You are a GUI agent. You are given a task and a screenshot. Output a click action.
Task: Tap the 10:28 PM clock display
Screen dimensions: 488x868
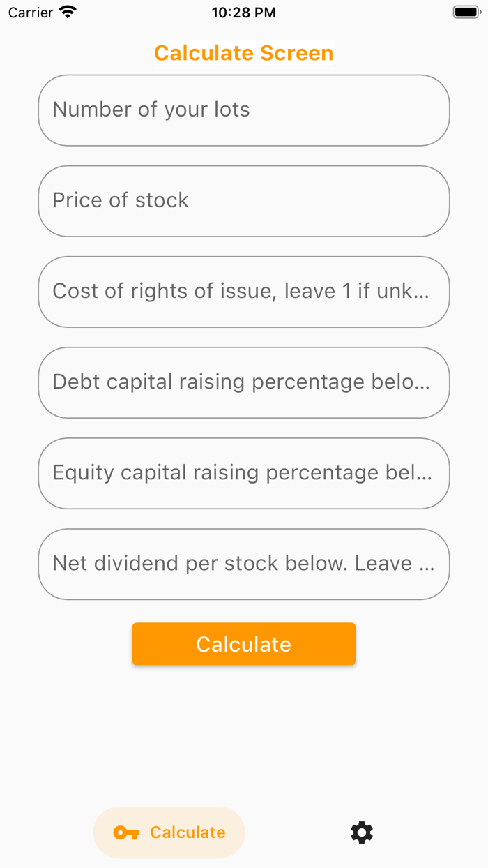(243, 11)
